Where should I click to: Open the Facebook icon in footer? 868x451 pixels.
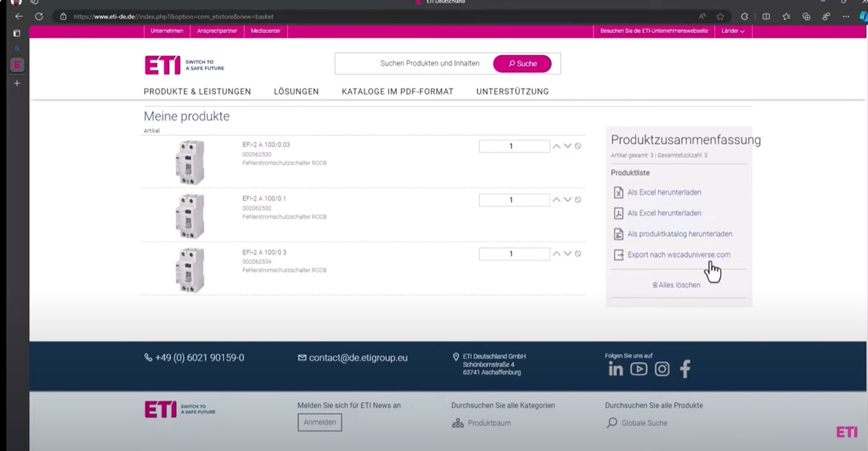coord(686,369)
